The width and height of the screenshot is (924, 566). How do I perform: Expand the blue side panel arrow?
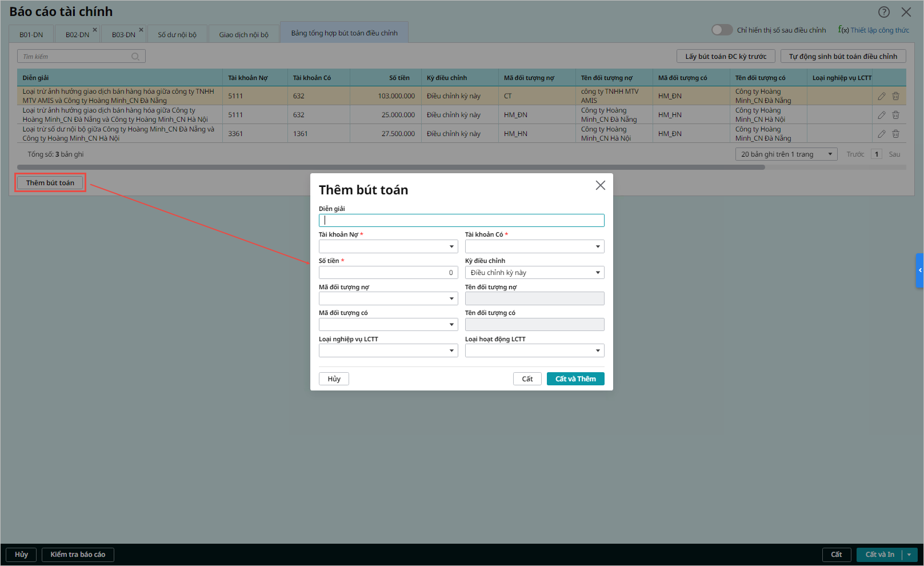pos(919,270)
